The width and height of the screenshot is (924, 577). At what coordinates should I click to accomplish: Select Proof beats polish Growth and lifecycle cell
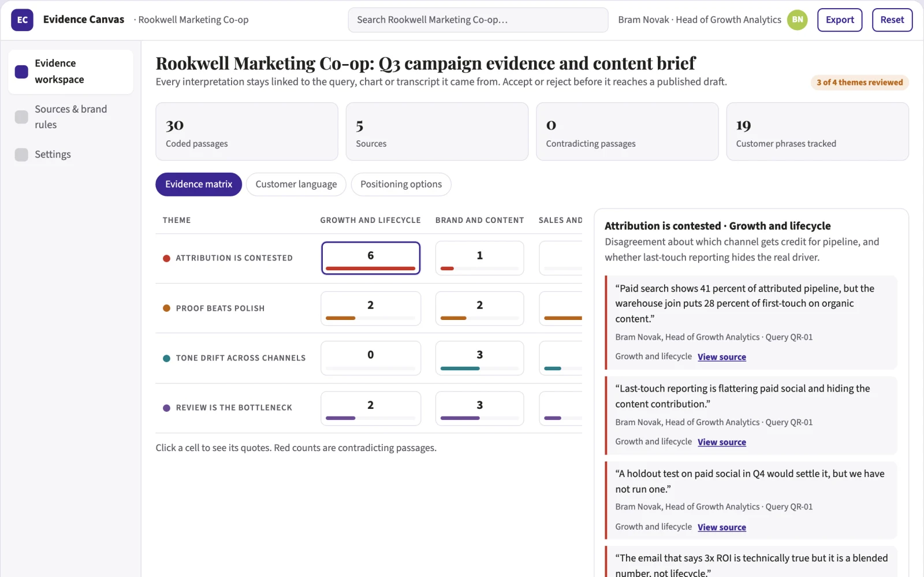pyautogui.click(x=371, y=308)
